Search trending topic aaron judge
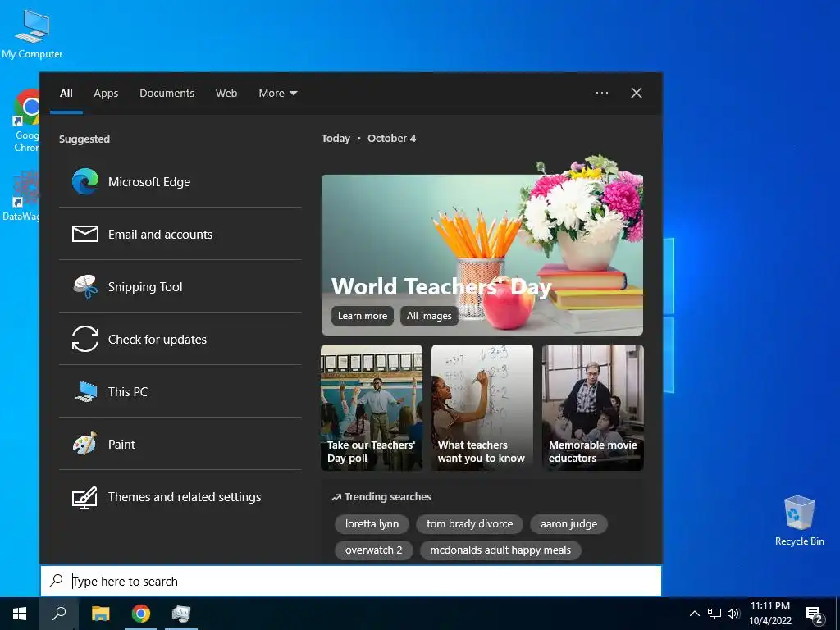 [x=569, y=524]
